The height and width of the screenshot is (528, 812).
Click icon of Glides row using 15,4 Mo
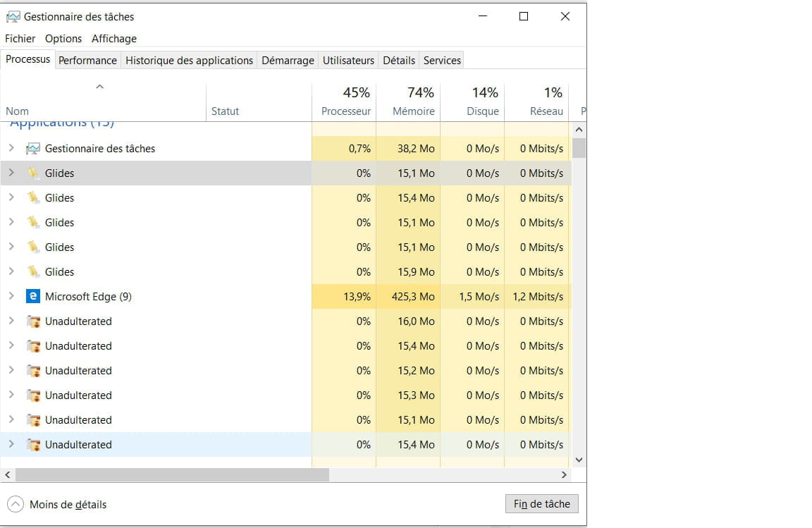(33, 197)
